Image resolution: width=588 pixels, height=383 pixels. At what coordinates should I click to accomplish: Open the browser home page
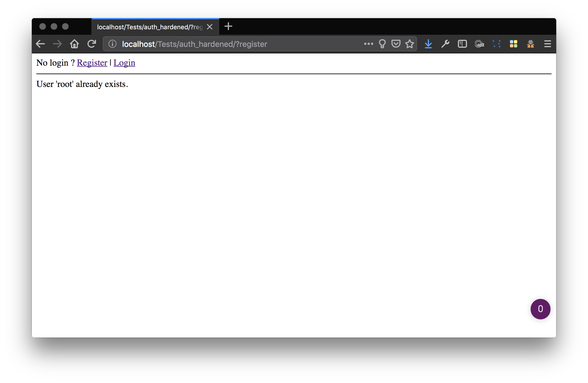[74, 44]
